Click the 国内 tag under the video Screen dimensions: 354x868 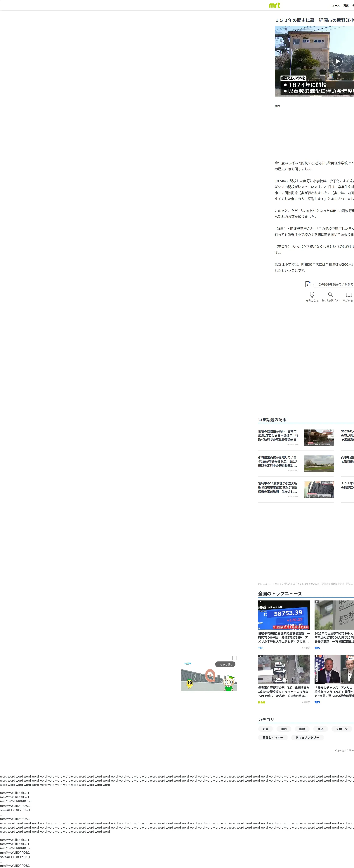tap(277, 106)
